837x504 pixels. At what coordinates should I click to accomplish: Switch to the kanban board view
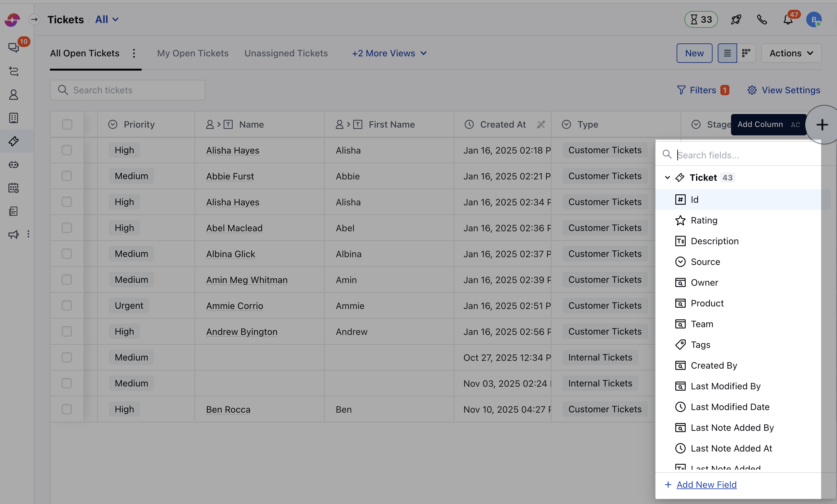pos(746,53)
